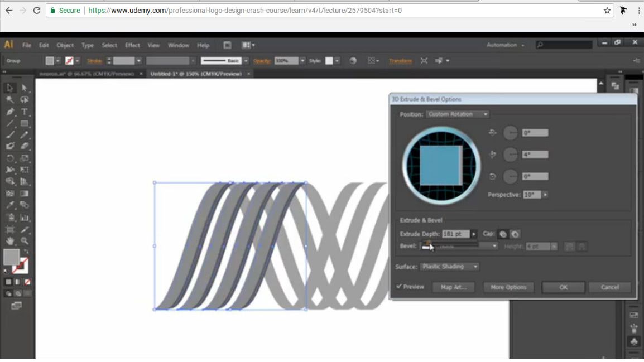Enable the hollow cap option
The height and width of the screenshot is (362, 644).
pos(515,233)
